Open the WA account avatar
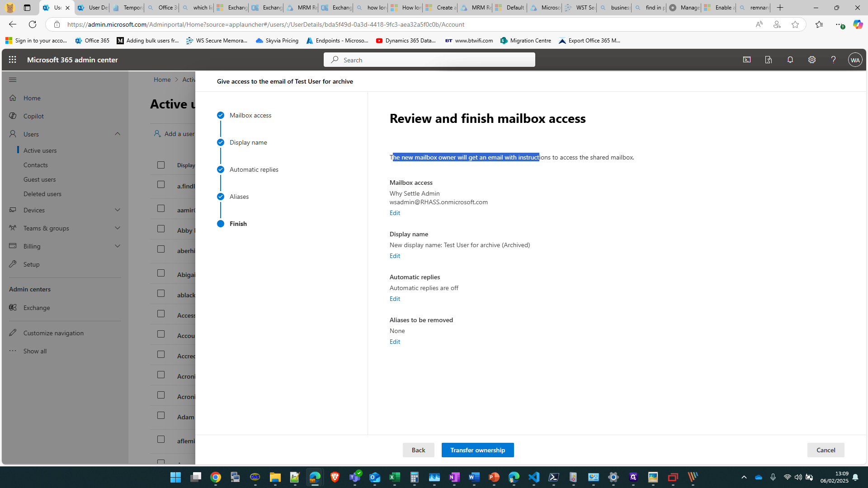This screenshot has width=868, height=488. coord(855,60)
